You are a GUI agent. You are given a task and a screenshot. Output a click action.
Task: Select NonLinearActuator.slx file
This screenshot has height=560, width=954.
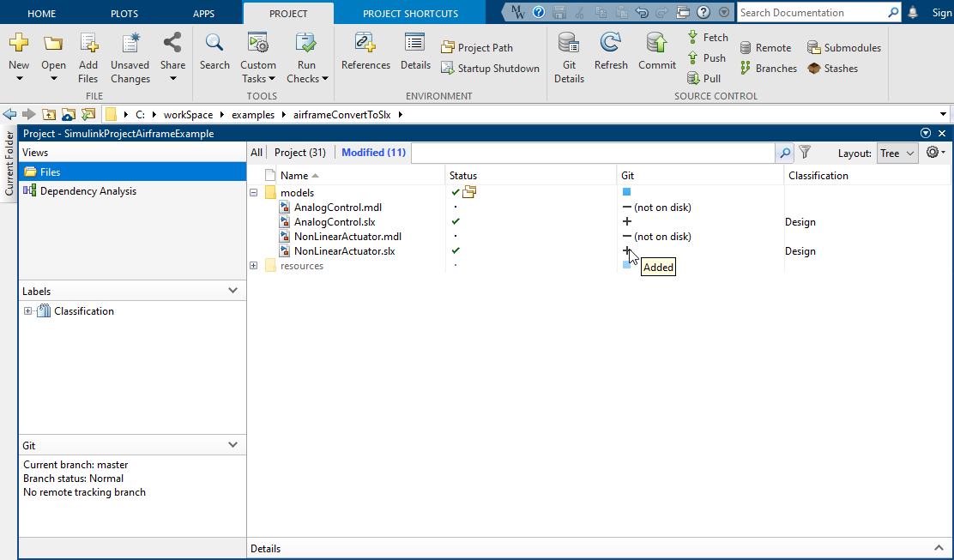pyautogui.click(x=344, y=251)
